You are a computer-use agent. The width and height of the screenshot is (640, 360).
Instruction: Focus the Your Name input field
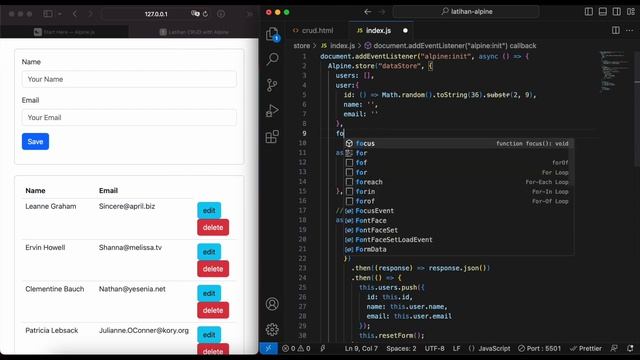[129, 79]
